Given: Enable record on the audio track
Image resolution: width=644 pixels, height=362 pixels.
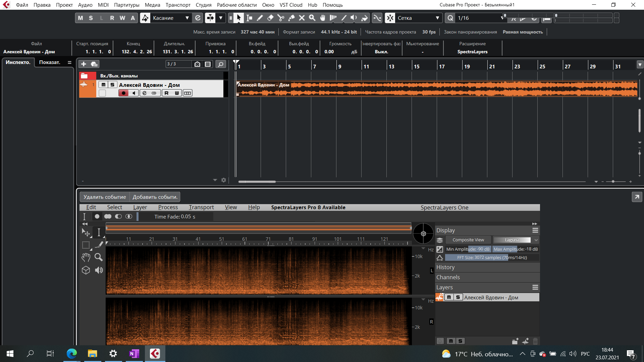Looking at the screenshot, I should click(123, 93).
